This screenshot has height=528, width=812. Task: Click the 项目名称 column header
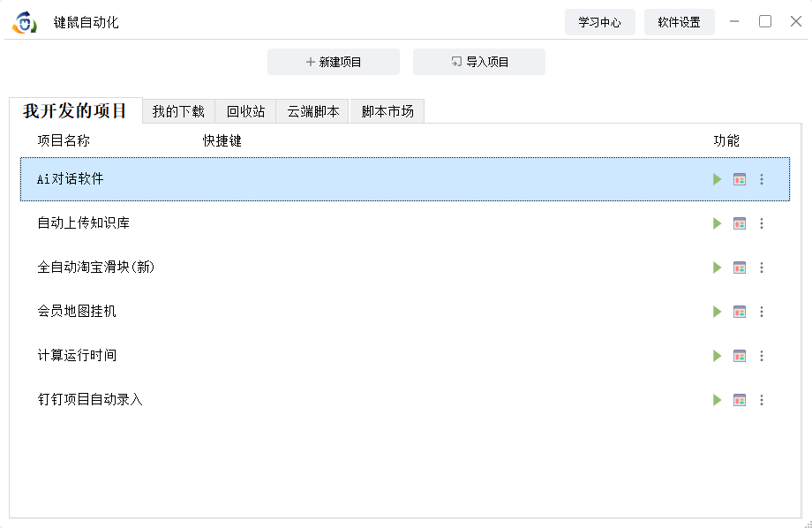point(64,140)
